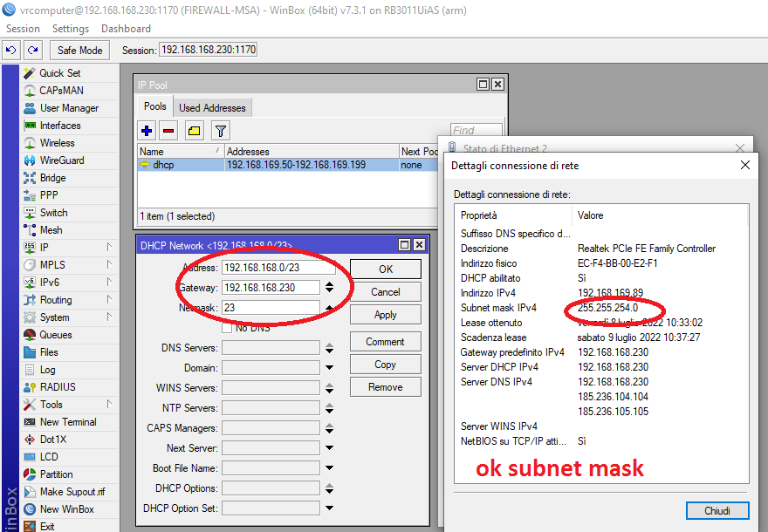Viewport: 768px width, 532px height.
Task: Click the redo arrow icon in the toolbar
Action: pyautogui.click(x=33, y=50)
